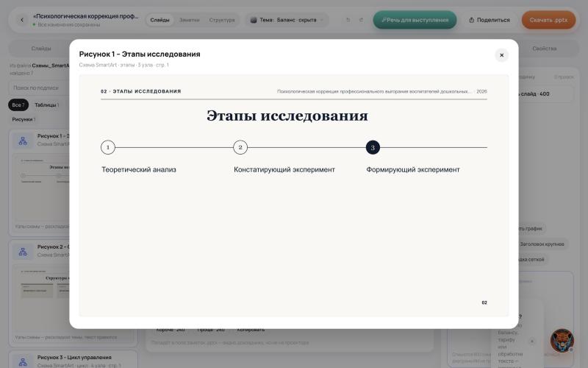This screenshot has width=588, height=368.
Task: Click the Заголовок крупнее suggestion chip
Action: [x=542, y=244]
